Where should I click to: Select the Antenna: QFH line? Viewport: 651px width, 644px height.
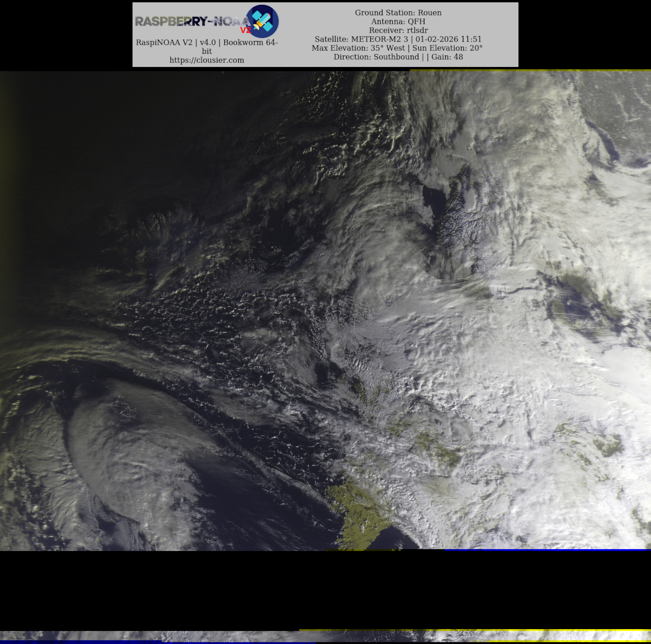click(x=398, y=22)
